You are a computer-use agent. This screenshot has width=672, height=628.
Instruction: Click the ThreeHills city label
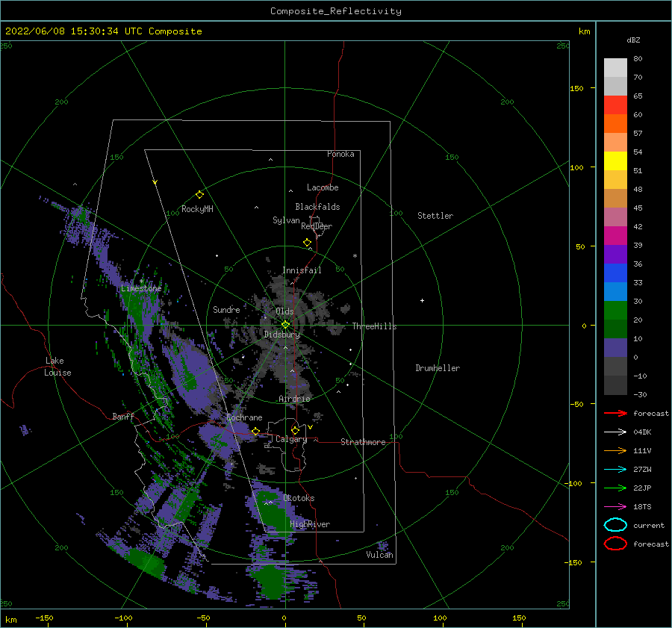375,326
